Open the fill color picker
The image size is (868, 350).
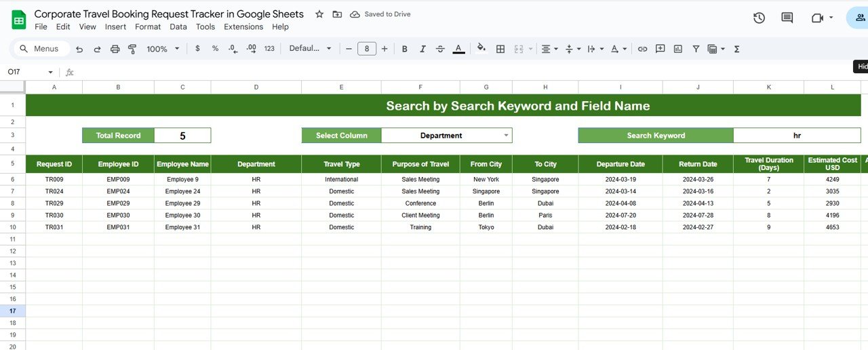pyautogui.click(x=481, y=49)
